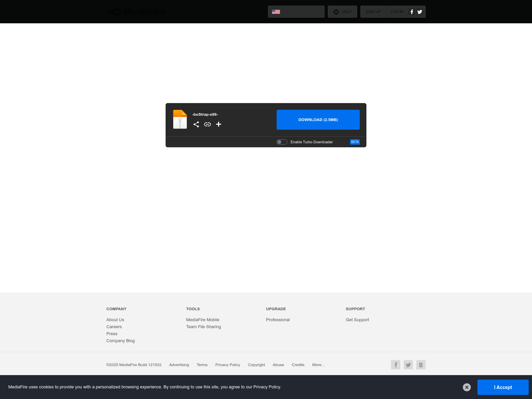This screenshot has height=399, width=532.
Task: Open Professional upgrade link
Action: click(278, 320)
